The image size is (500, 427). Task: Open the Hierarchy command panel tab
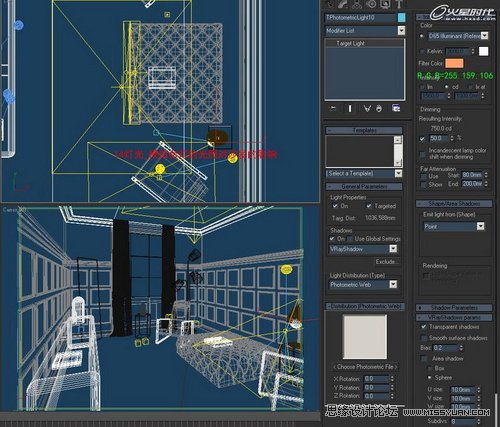(357, 4)
